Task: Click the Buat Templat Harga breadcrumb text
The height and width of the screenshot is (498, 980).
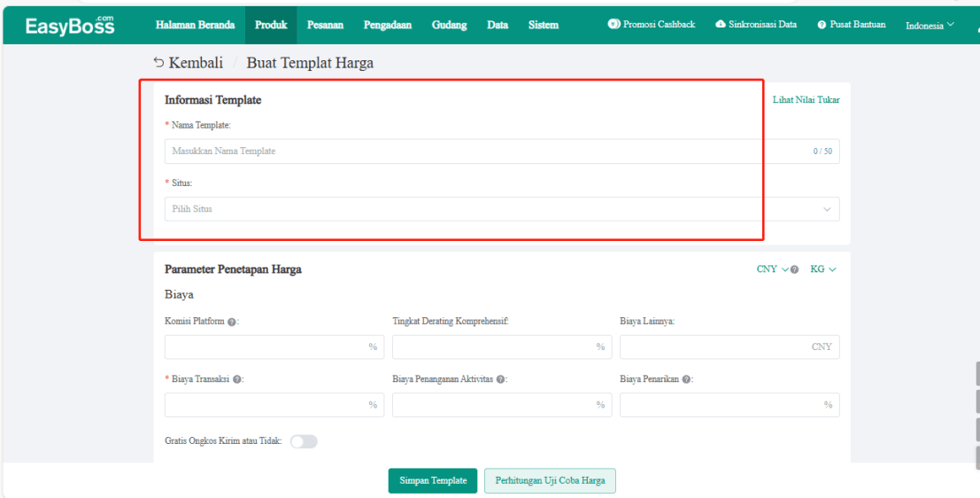Action: click(310, 63)
